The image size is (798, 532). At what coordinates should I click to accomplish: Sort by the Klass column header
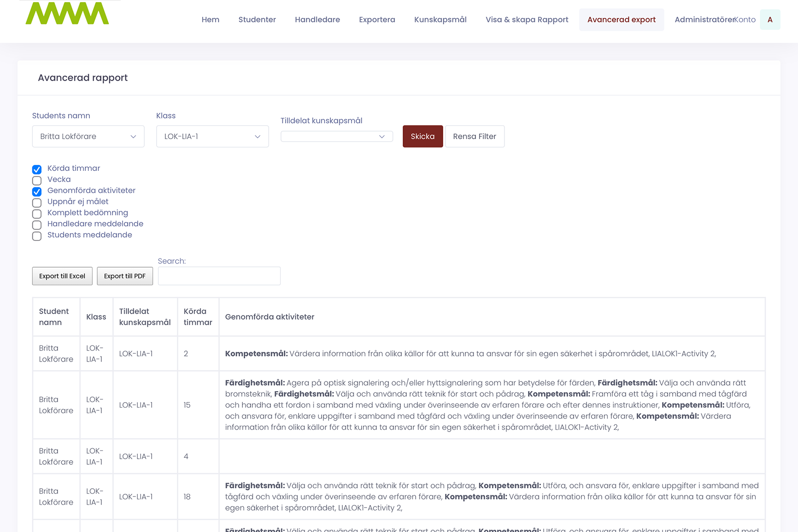tap(96, 317)
